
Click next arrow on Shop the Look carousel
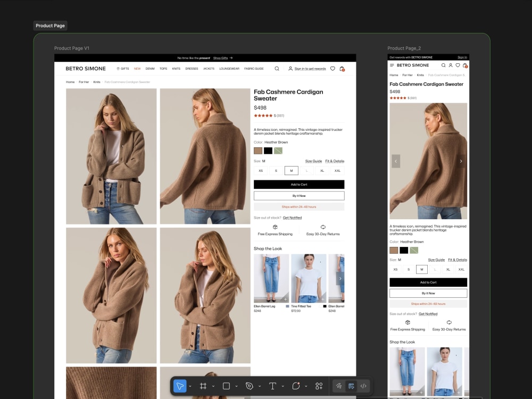[x=340, y=279]
